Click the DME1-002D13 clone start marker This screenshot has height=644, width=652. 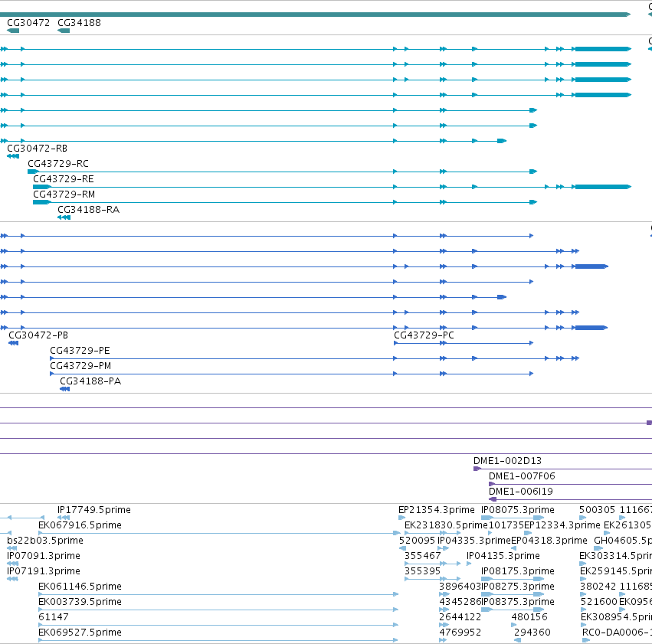(x=477, y=469)
